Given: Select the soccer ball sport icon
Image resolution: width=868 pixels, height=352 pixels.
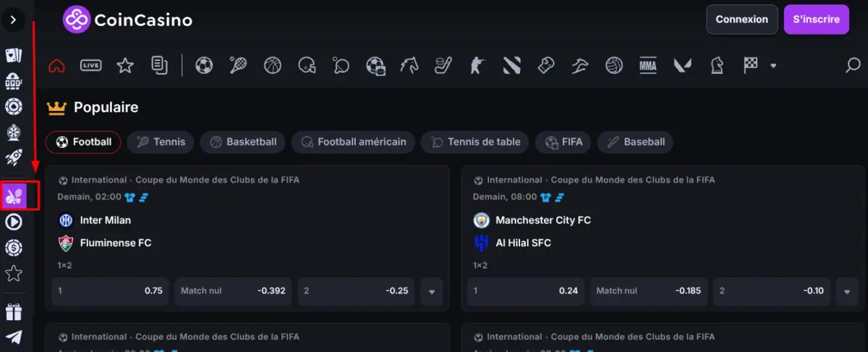Looking at the screenshot, I should click(x=204, y=65).
